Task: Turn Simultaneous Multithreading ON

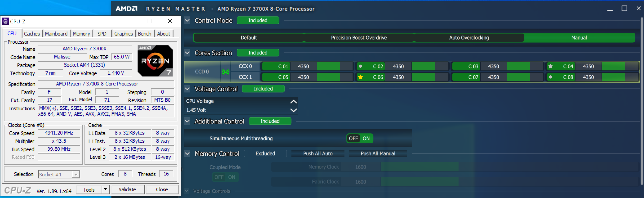Action: coord(366,138)
